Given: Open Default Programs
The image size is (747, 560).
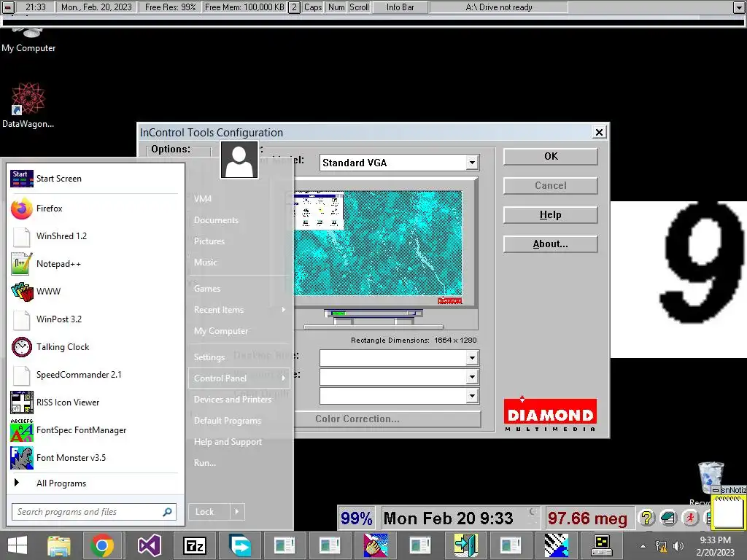Looking at the screenshot, I should (228, 421).
